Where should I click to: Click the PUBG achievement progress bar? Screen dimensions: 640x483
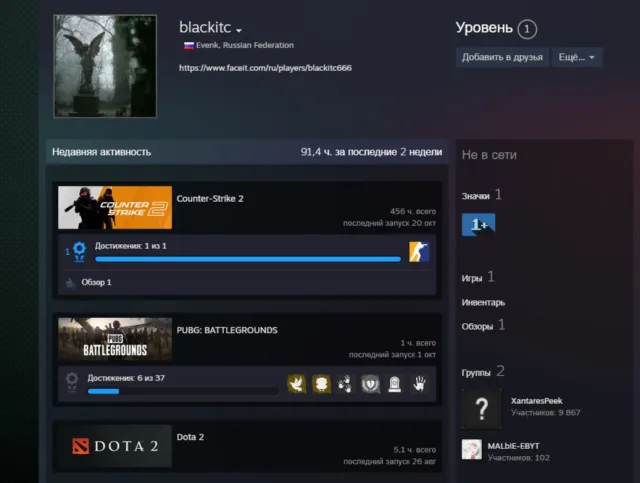tap(183, 391)
